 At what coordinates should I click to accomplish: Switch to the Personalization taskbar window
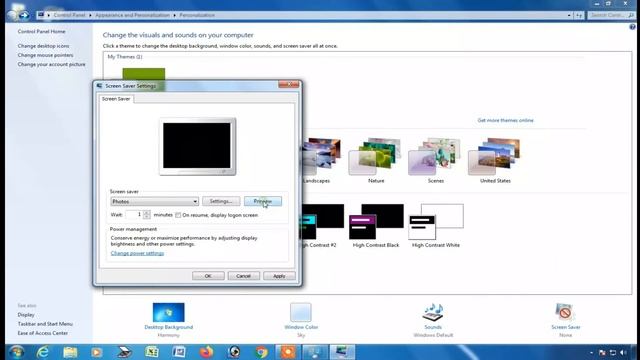tap(342, 352)
